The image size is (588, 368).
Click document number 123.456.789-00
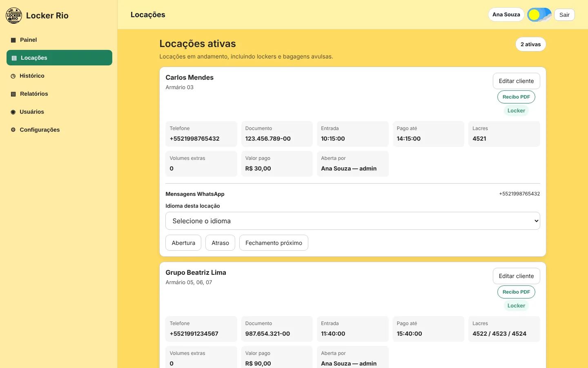pos(268,139)
